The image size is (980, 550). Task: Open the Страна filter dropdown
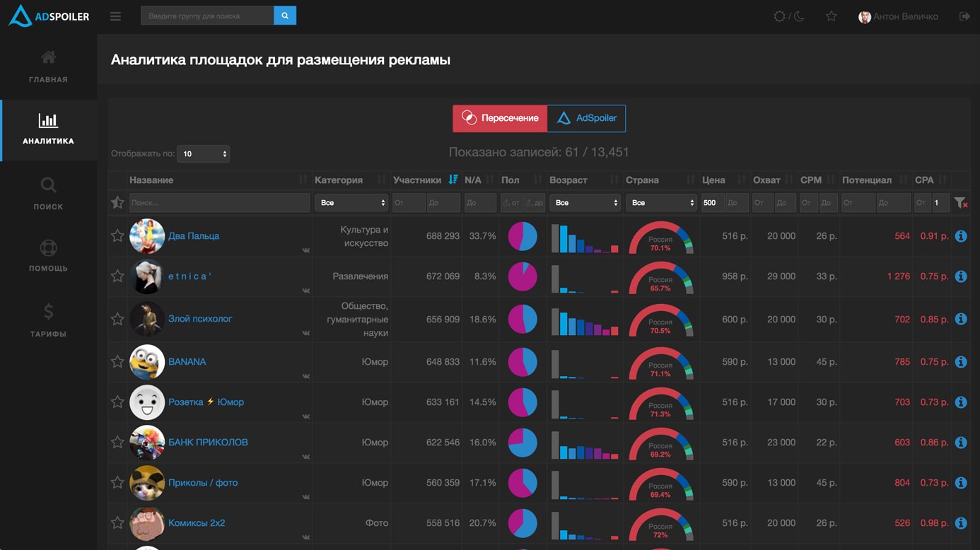[x=661, y=203]
